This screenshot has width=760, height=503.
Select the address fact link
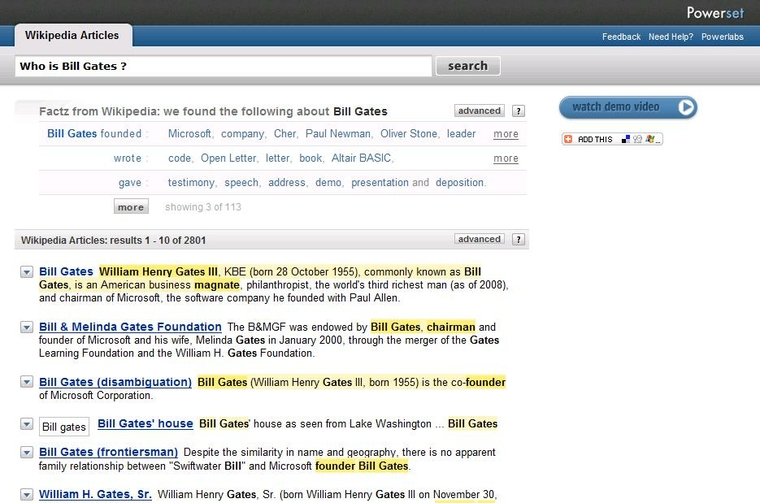(x=286, y=183)
